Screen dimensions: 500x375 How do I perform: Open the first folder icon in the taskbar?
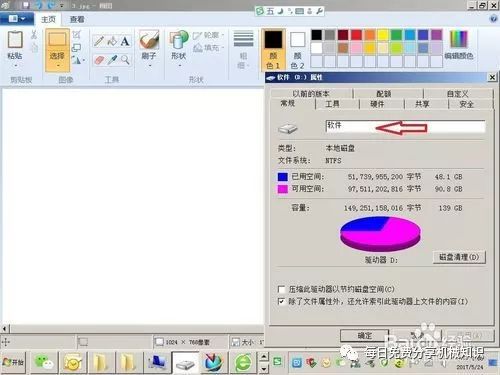click(x=101, y=362)
